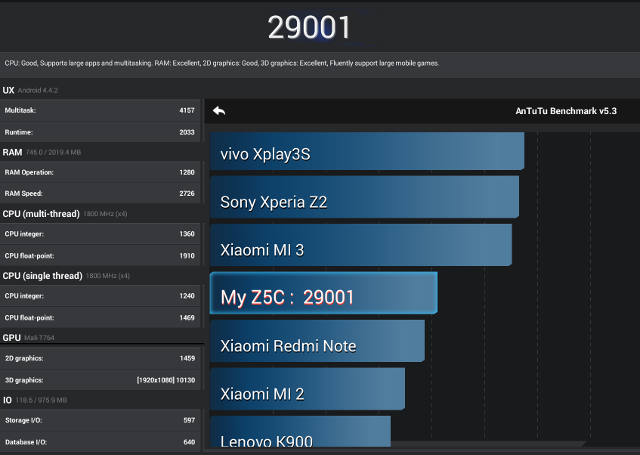The width and height of the screenshot is (640, 455).
Task: Click the performance summary description text
Action: point(222,63)
